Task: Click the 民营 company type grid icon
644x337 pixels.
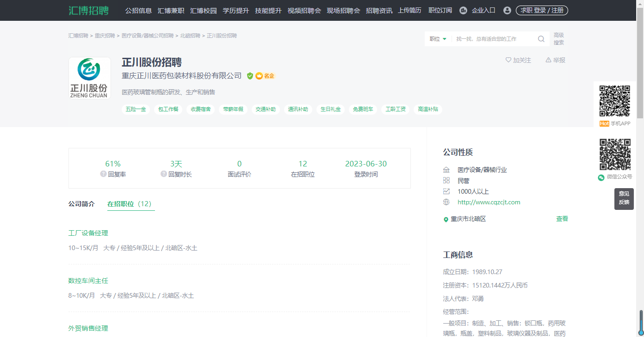Action: [x=446, y=180]
